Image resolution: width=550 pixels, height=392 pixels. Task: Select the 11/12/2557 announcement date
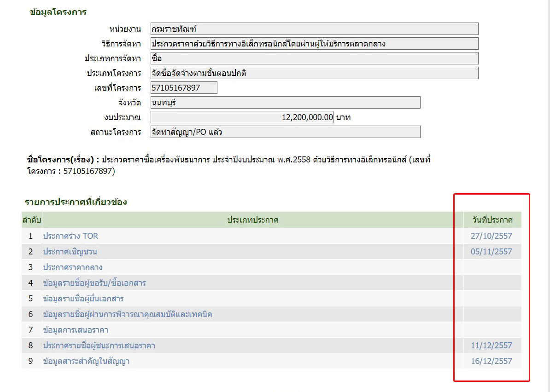point(491,346)
